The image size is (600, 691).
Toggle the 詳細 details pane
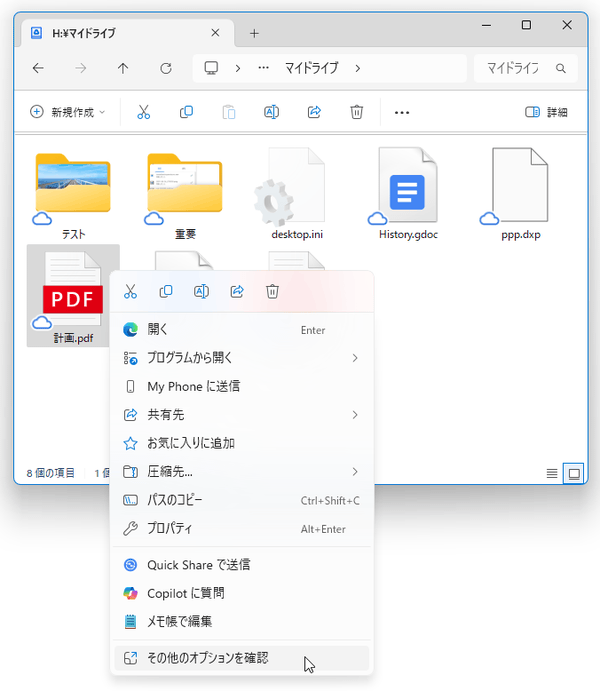coord(546,112)
